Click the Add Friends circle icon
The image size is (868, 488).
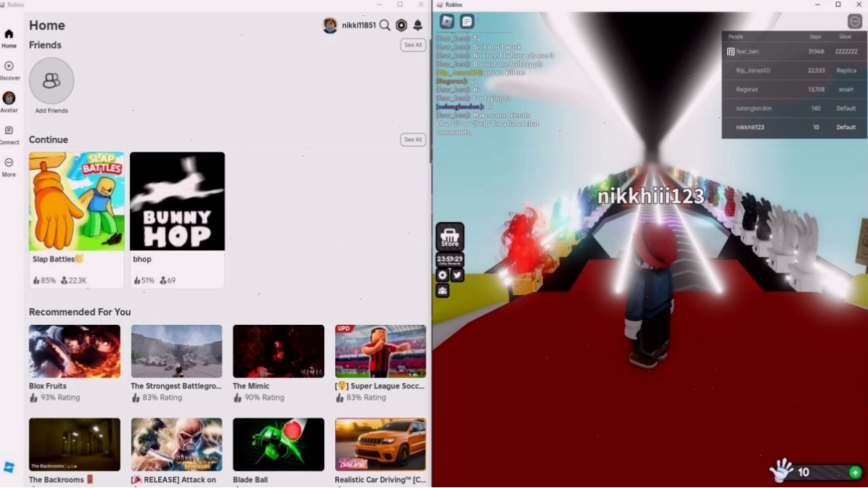pos(52,80)
